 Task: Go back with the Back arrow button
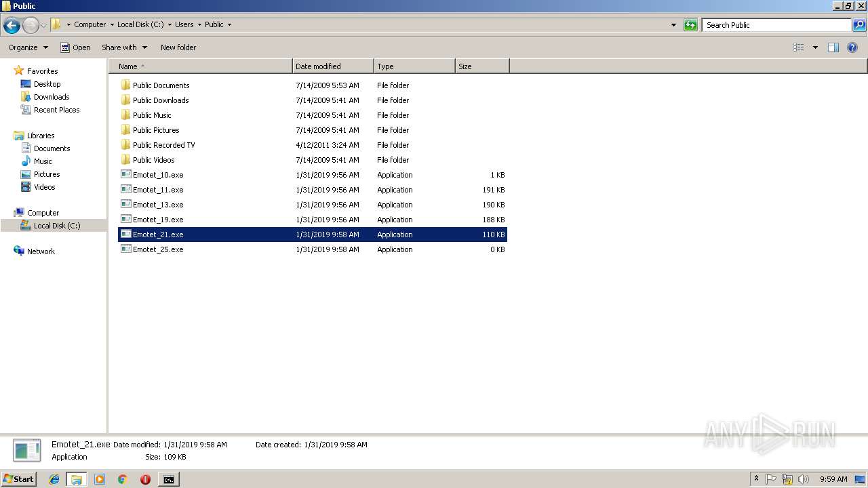point(11,25)
